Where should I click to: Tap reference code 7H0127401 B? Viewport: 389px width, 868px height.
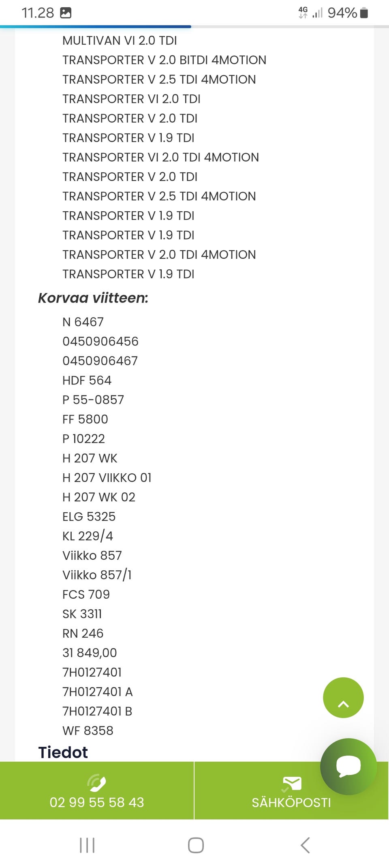click(97, 711)
